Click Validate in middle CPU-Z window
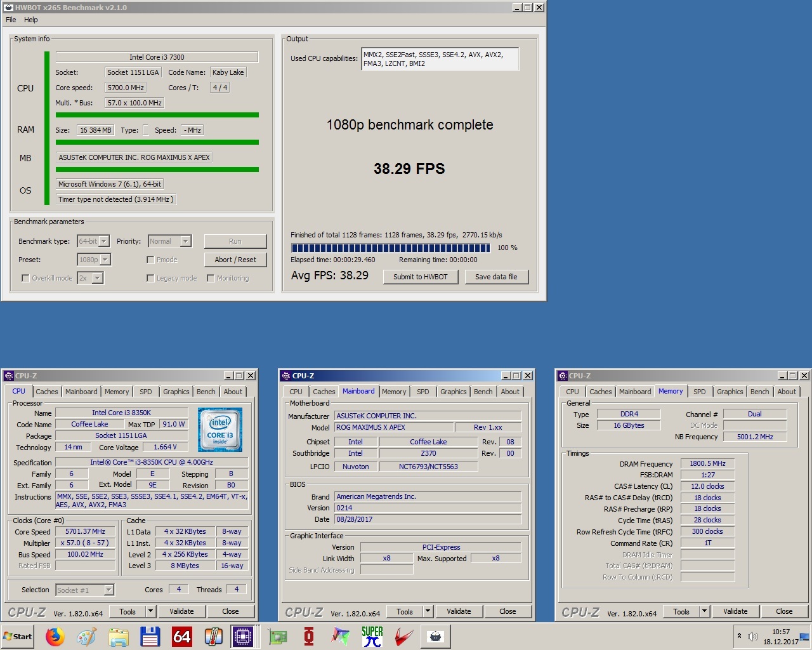 (x=459, y=611)
